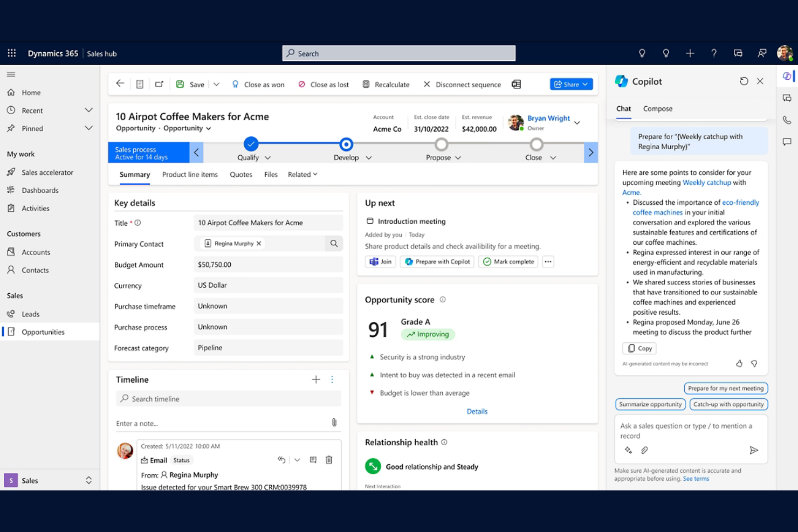Expand the Save options dropdown arrow

point(216,84)
